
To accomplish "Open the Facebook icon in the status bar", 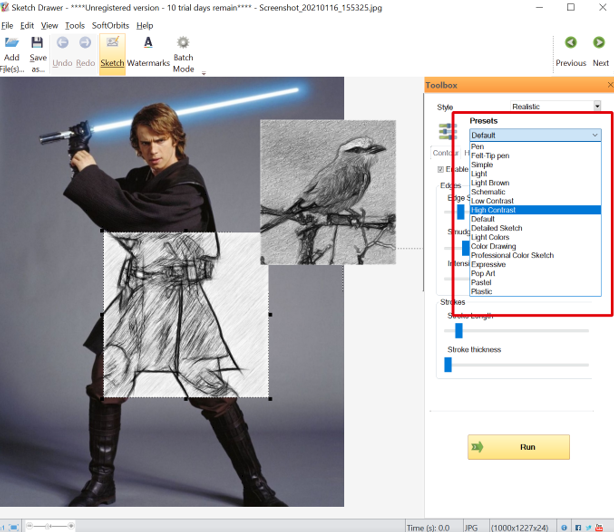I will point(578,527).
